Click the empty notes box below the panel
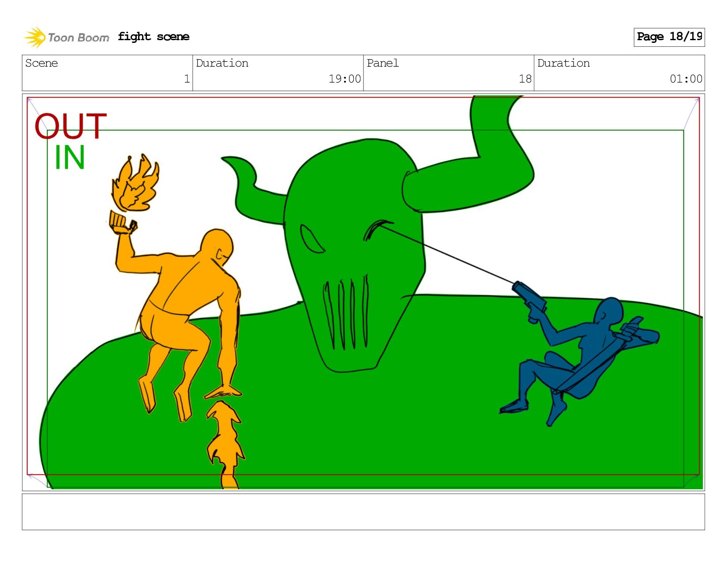The image size is (728, 563). point(363,512)
